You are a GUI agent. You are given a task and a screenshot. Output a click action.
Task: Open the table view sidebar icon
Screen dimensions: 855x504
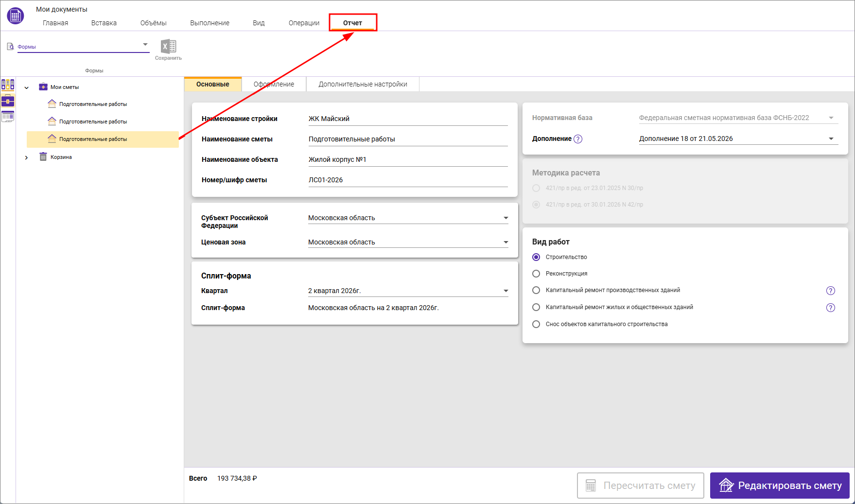8,117
